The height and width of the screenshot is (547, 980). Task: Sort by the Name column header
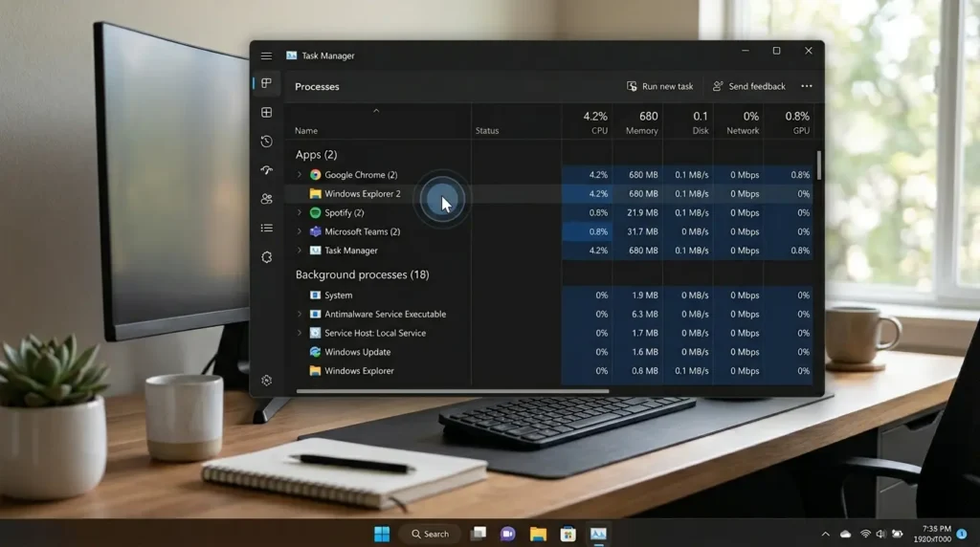(x=306, y=130)
